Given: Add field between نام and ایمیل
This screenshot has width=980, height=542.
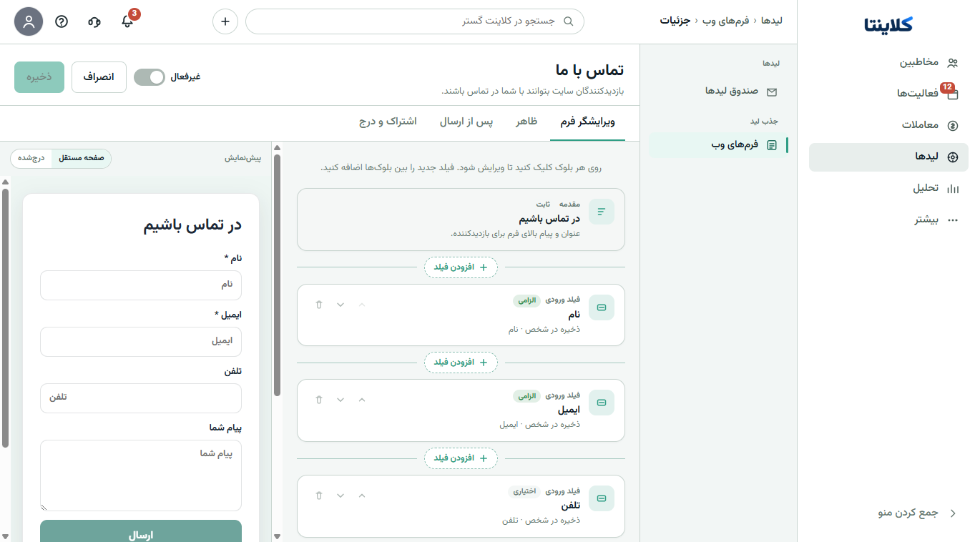Looking at the screenshot, I should [461, 363].
